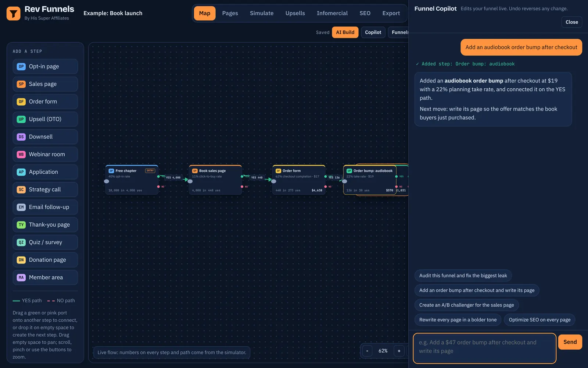Choose 'Rewrite every page in a bolder tone'

coord(458,320)
